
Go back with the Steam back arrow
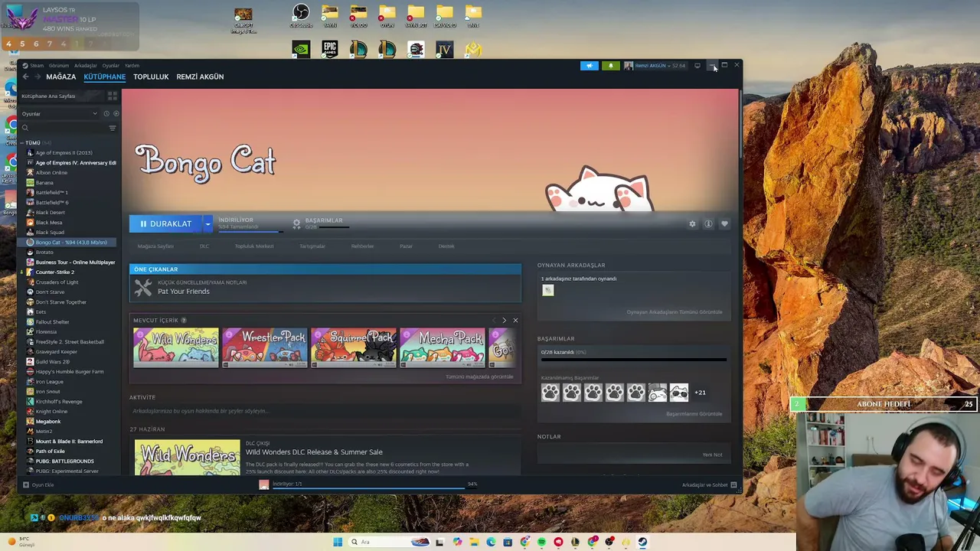(25, 77)
